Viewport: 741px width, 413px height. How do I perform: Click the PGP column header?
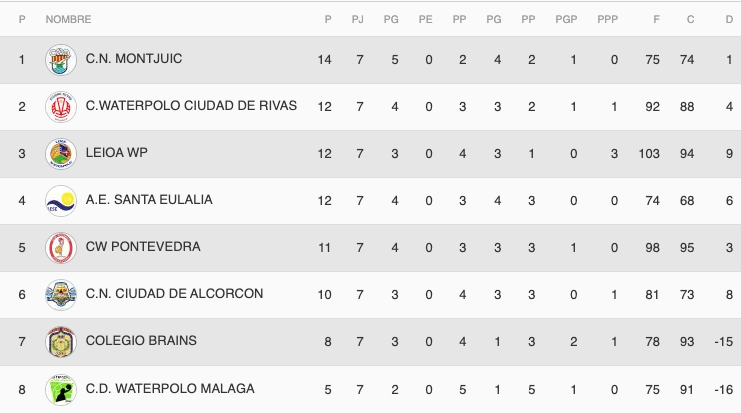pos(566,19)
